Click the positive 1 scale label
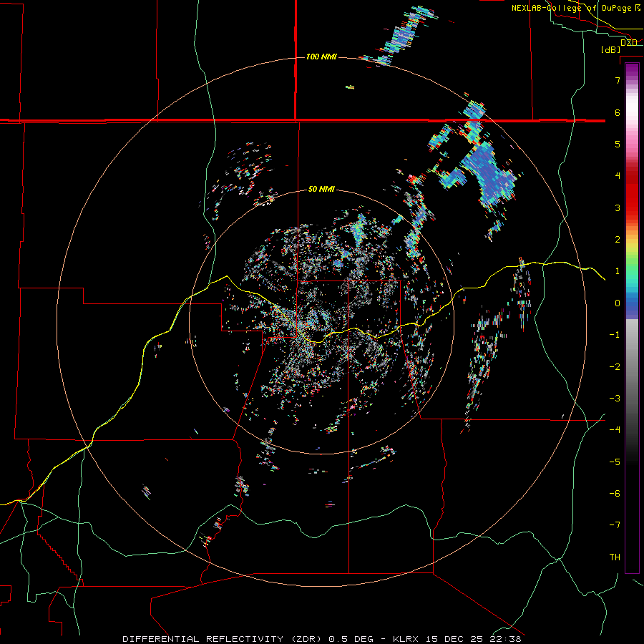This screenshot has height=644, width=644. (x=618, y=271)
